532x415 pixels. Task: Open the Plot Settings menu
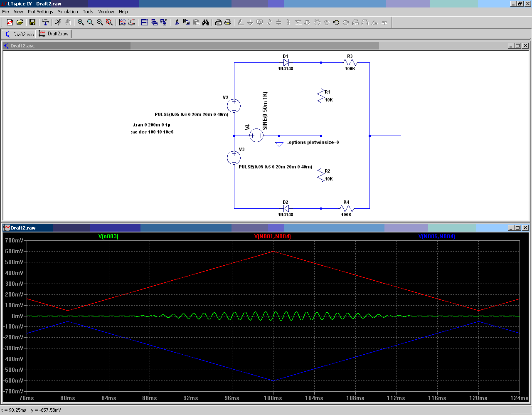[40, 12]
